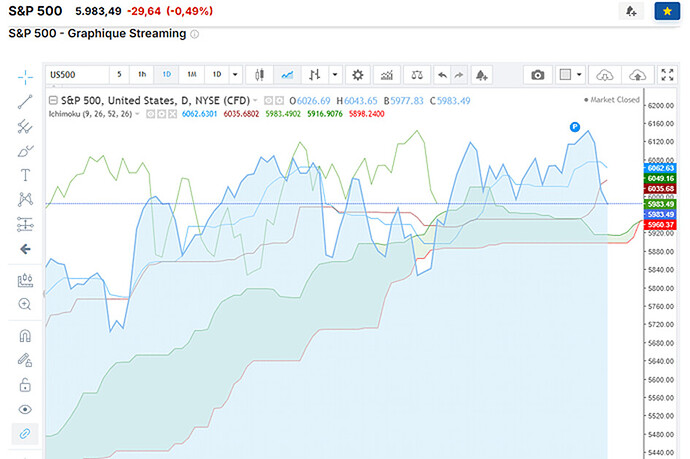This screenshot has height=459, width=690.
Task: Click the 6035.68 dark red price label
Action: point(660,189)
